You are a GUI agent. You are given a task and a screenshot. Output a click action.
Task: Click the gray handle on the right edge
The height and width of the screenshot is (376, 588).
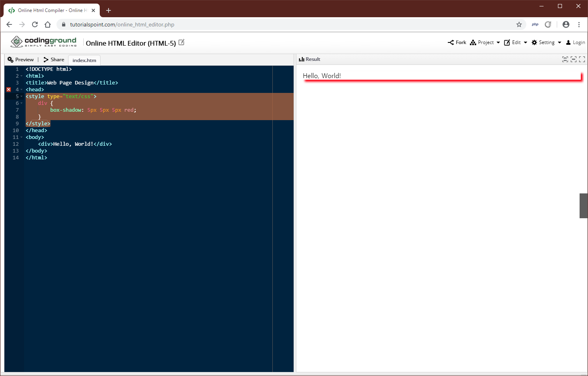pyautogui.click(x=584, y=206)
